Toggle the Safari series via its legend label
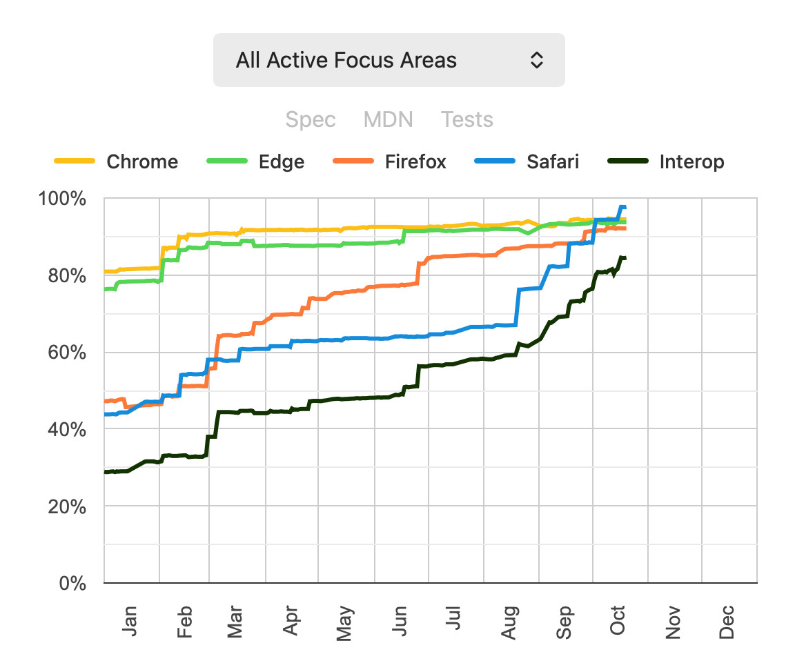This screenshot has width=795, height=672. pyautogui.click(x=553, y=162)
